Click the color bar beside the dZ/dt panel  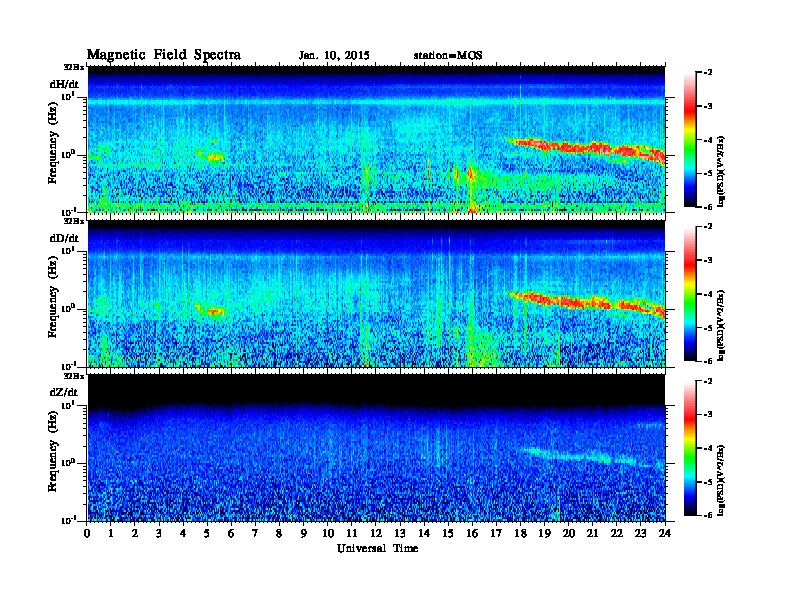(690, 448)
